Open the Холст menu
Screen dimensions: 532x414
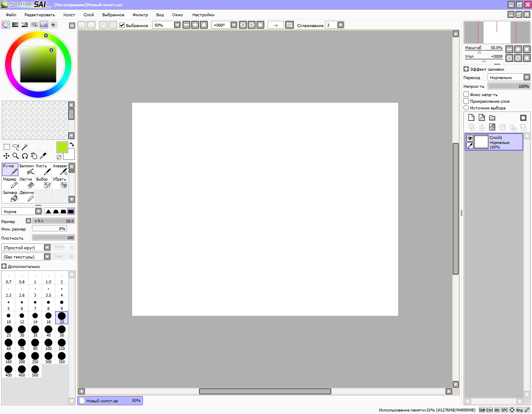[x=69, y=15]
